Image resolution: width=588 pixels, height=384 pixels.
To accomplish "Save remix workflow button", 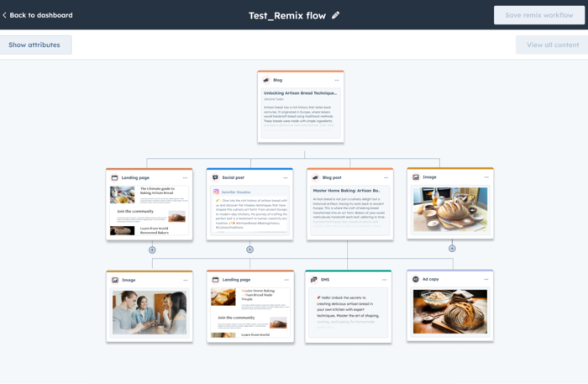I will (x=539, y=15).
